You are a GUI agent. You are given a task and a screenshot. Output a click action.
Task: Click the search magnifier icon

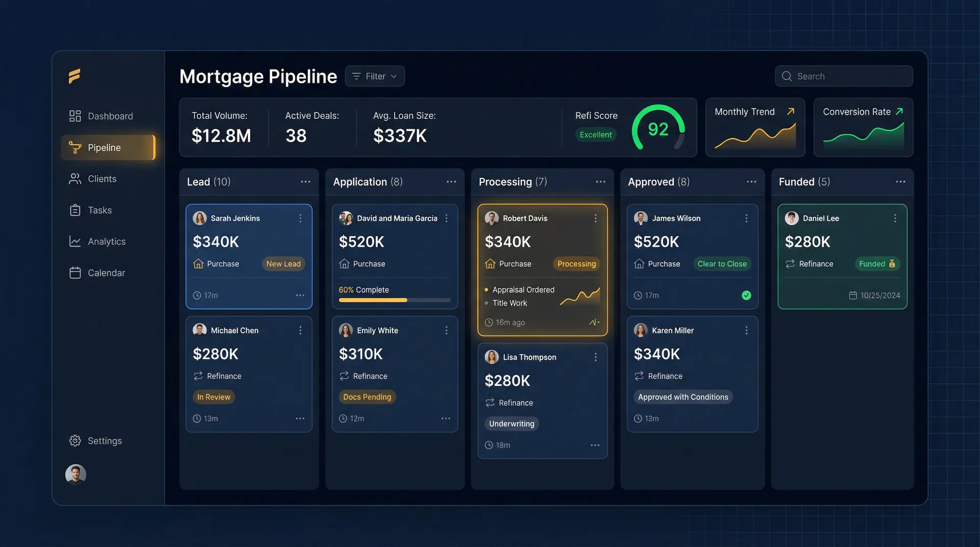pos(787,76)
